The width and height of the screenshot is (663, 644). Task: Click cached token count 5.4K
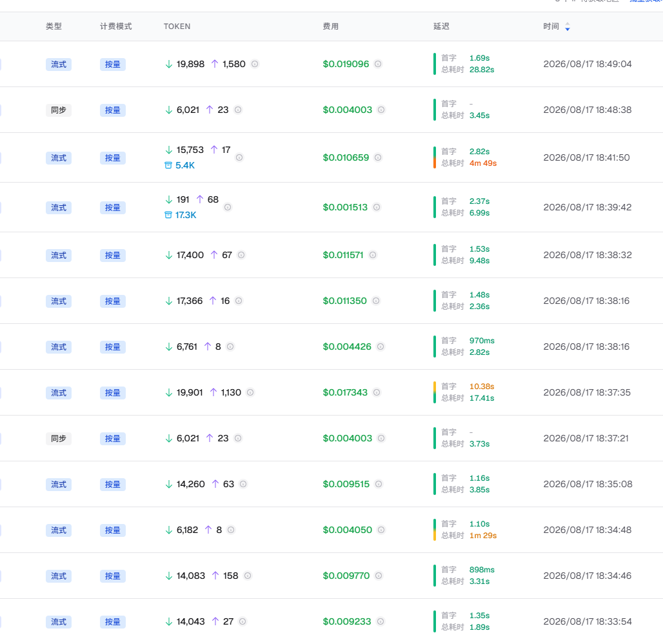click(x=185, y=165)
